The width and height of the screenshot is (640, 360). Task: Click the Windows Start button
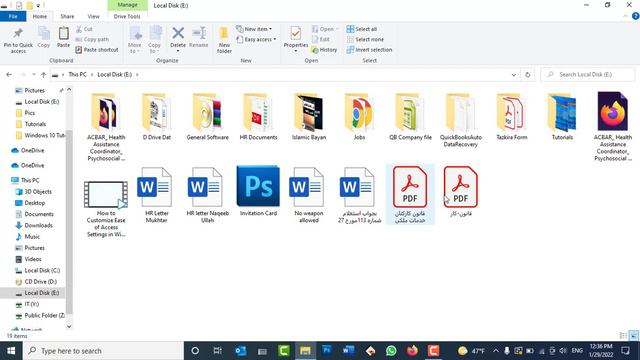pyautogui.click(x=11, y=351)
